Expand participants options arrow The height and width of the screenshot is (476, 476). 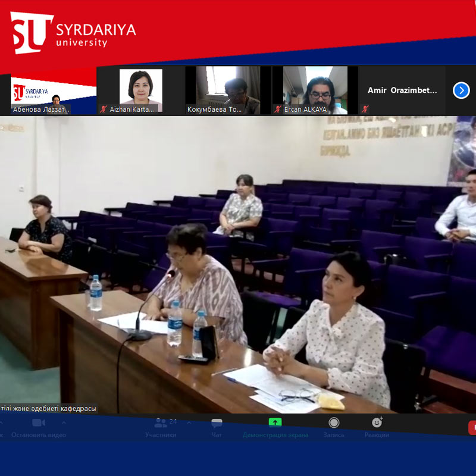click(189, 423)
